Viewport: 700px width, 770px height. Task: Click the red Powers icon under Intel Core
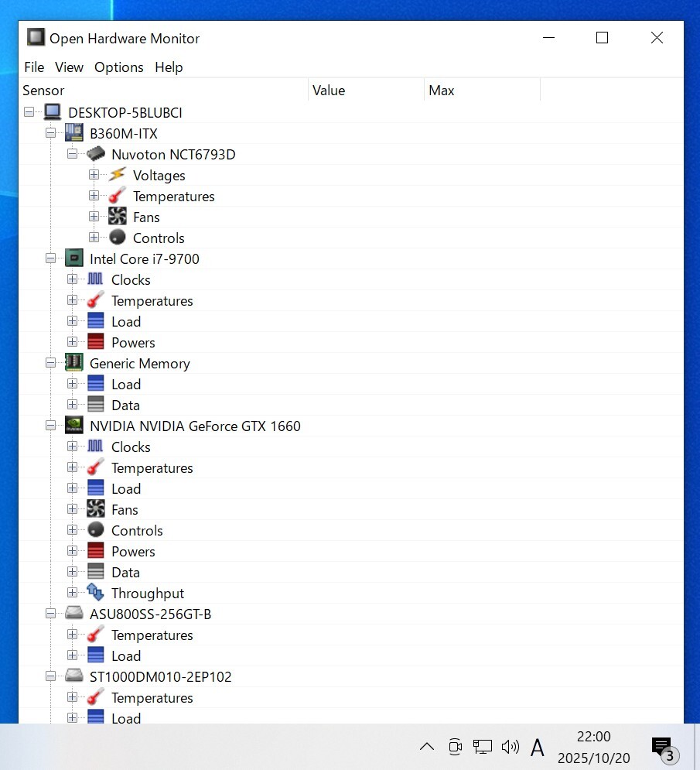pos(95,342)
